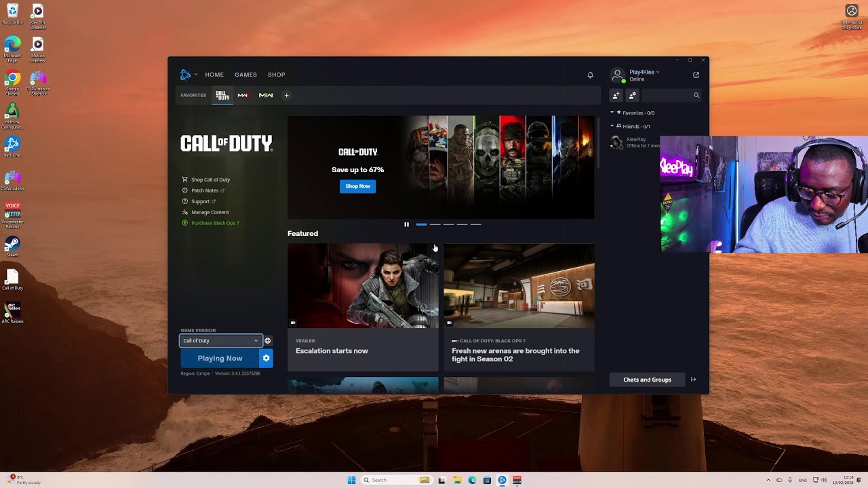Image resolution: width=868 pixels, height=488 pixels.
Task: Jump to the second carousel slide
Action: (435, 224)
